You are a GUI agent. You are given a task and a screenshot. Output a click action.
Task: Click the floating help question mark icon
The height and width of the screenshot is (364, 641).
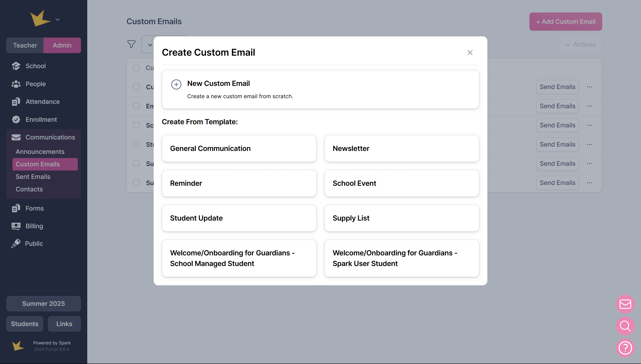625,348
